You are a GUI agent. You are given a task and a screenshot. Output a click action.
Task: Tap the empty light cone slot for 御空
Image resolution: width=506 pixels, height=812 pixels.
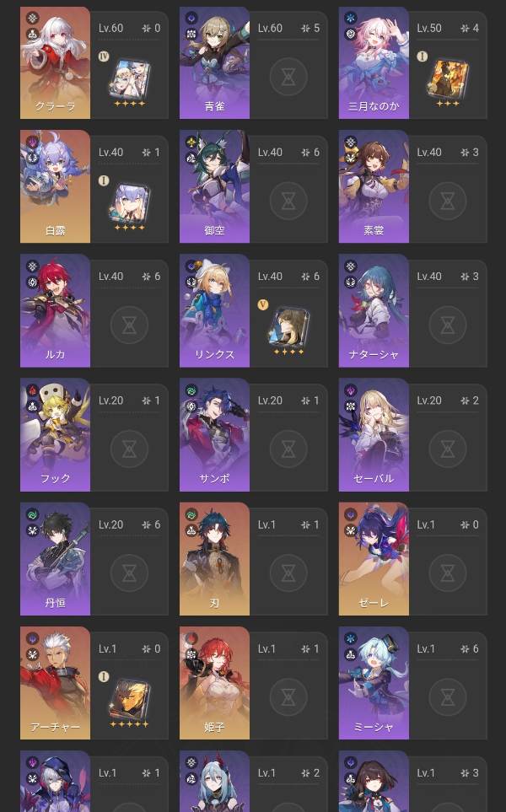288,201
